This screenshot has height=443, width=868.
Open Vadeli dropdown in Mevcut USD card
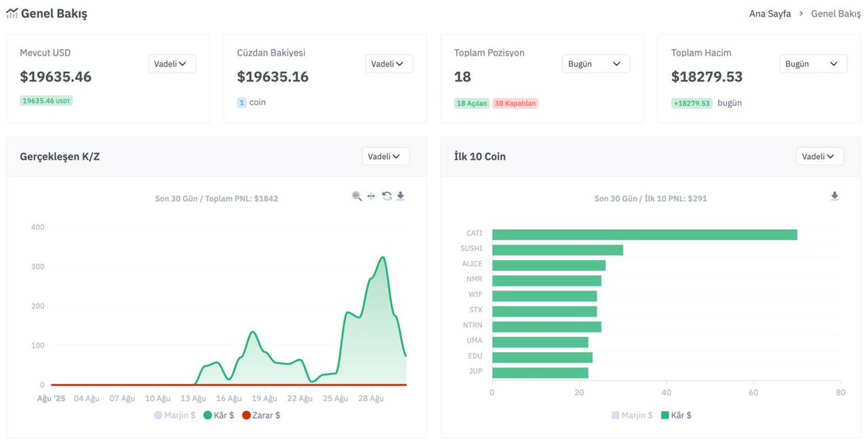[x=172, y=64]
